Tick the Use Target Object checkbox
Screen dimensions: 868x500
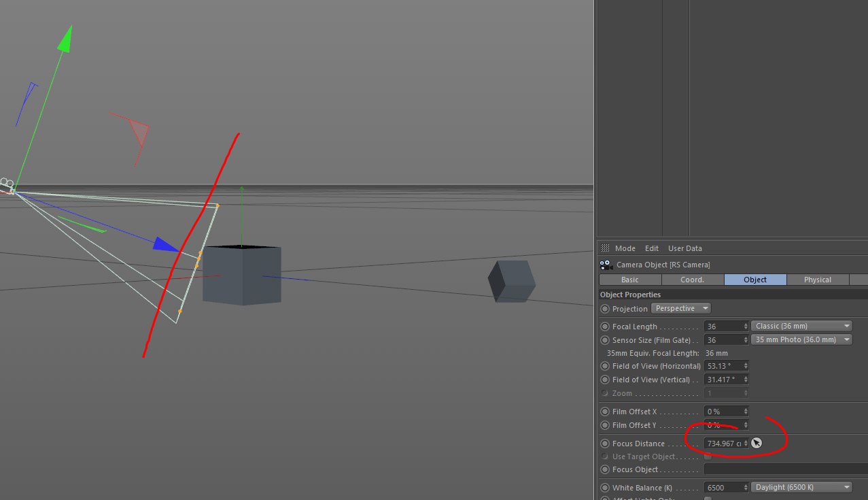click(x=708, y=456)
